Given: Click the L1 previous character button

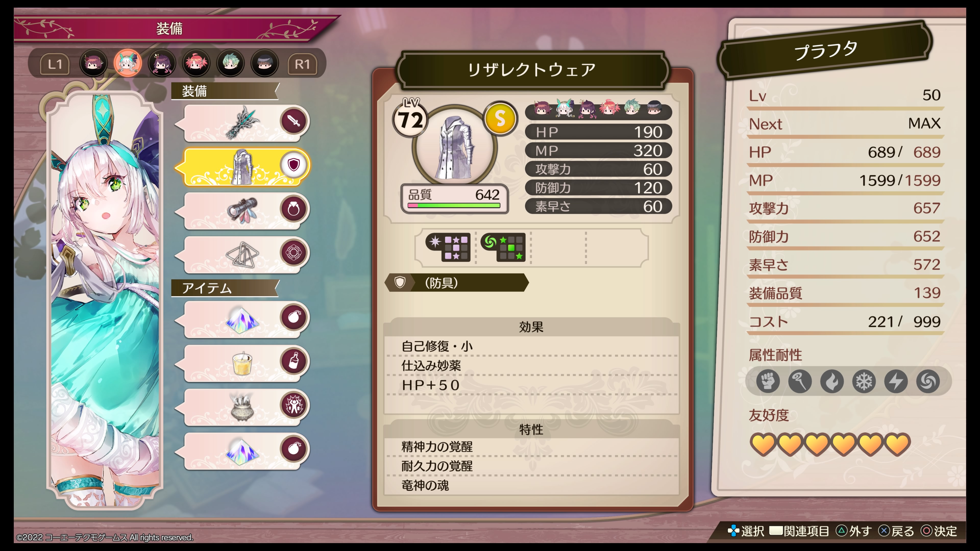Looking at the screenshot, I should coord(55,64).
